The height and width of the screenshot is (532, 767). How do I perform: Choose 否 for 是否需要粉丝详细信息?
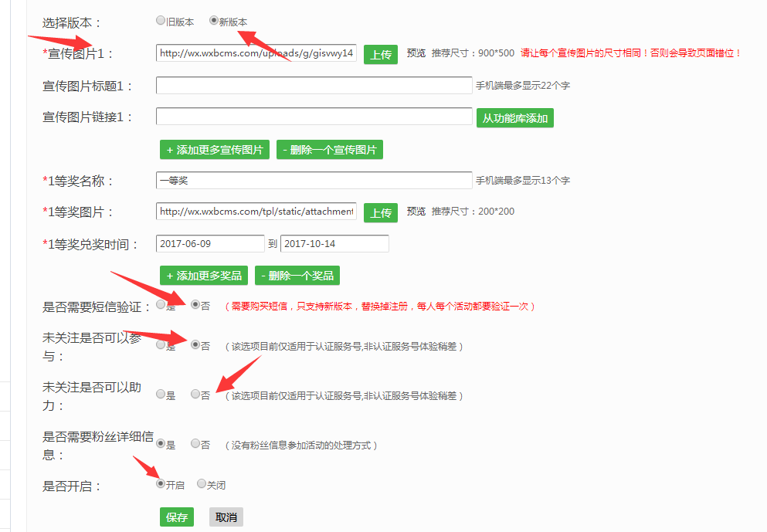coord(195,443)
